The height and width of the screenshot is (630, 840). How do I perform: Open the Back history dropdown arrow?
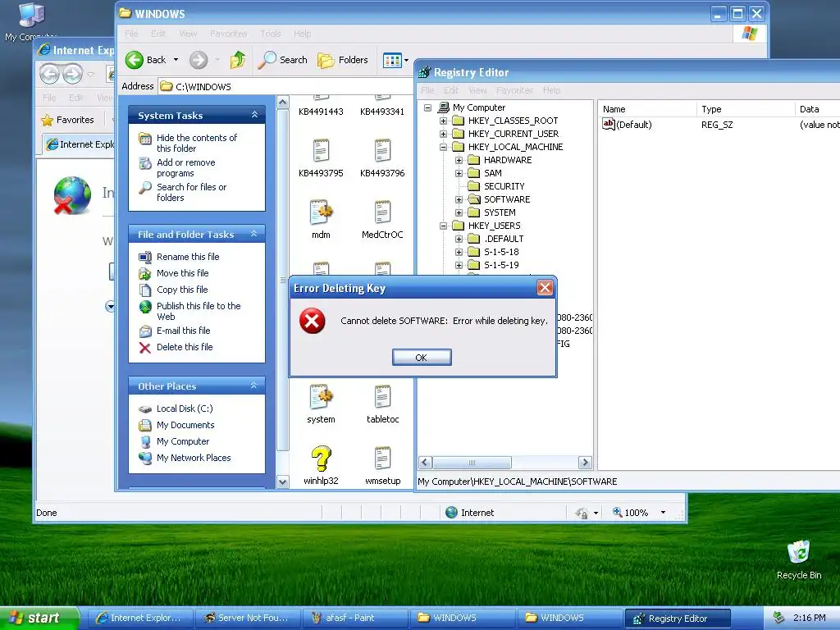(176, 60)
